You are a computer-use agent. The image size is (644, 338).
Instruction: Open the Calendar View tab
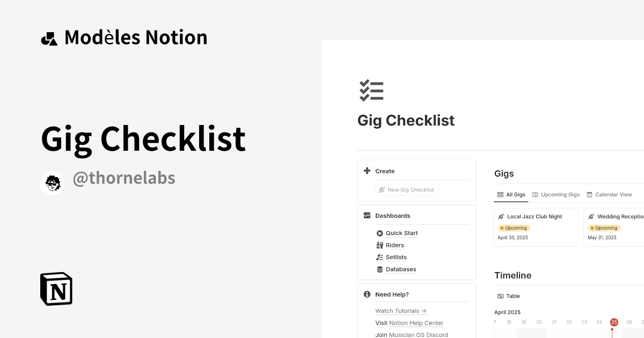(x=609, y=194)
